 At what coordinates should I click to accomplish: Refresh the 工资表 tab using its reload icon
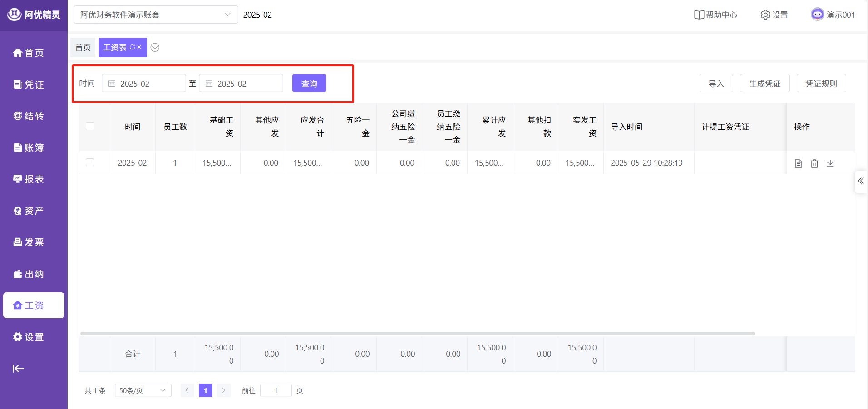point(133,47)
